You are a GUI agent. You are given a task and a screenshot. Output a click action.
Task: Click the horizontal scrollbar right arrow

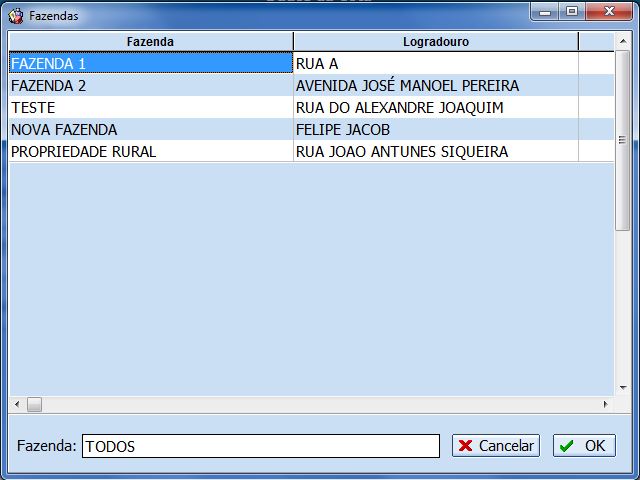[x=605, y=405]
